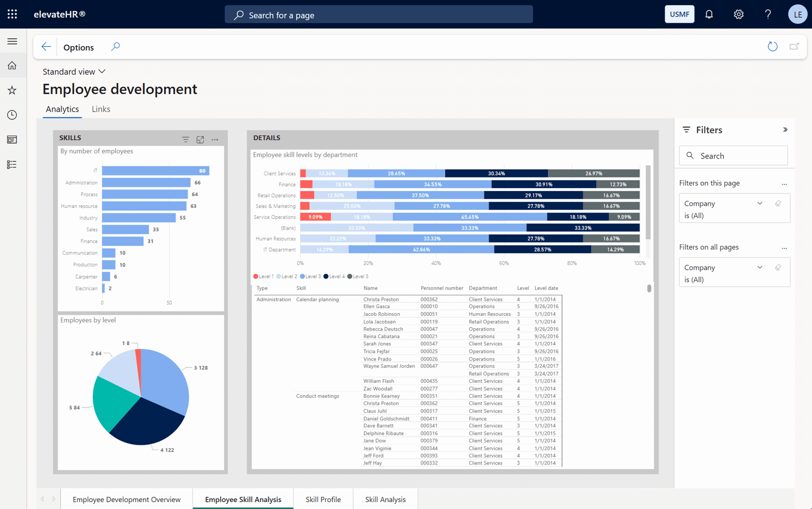The width and height of the screenshot is (812, 509).
Task: Refresh the page with the refresh icon
Action: coord(772,47)
